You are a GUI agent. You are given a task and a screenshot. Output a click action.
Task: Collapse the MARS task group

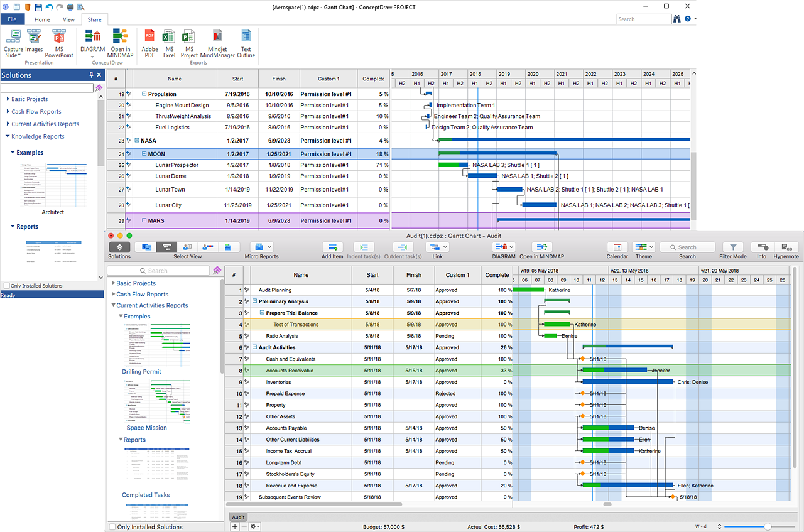pyautogui.click(x=144, y=221)
